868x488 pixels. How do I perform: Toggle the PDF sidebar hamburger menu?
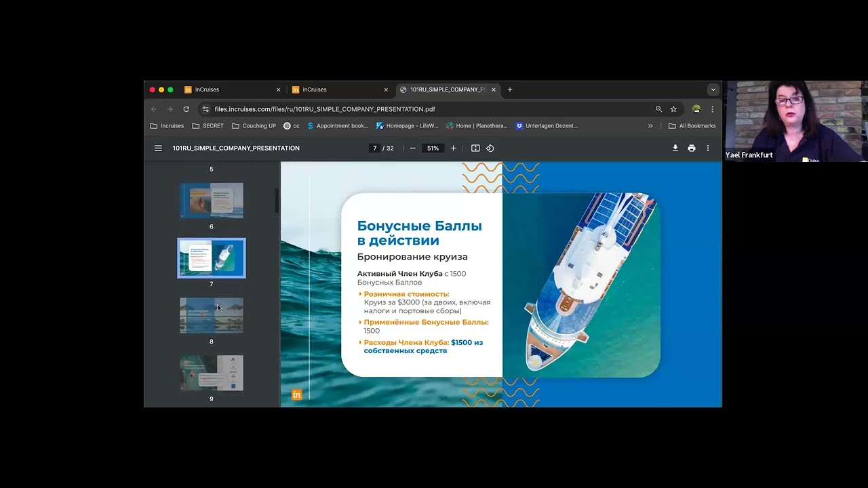(158, 148)
